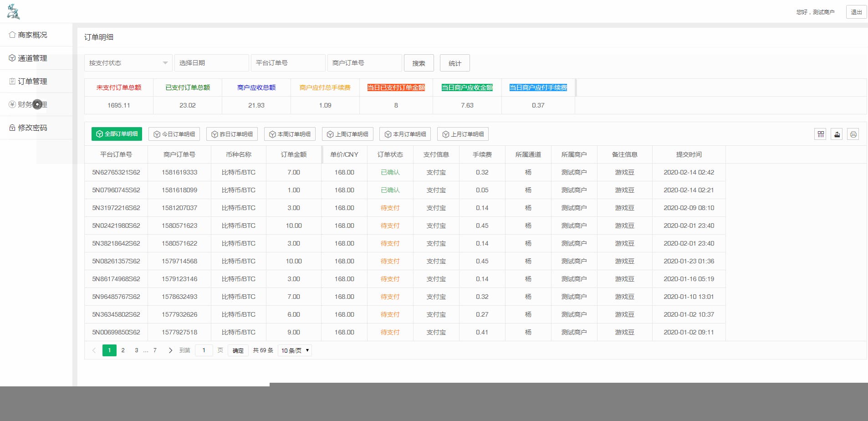
Task: Click the 搜索 search button
Action: [x=419, y=63]
